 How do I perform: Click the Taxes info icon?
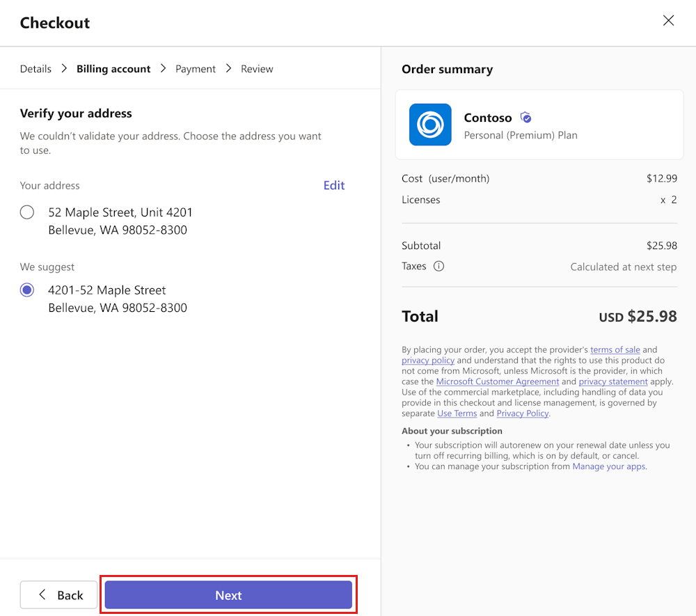click(438, 266)
